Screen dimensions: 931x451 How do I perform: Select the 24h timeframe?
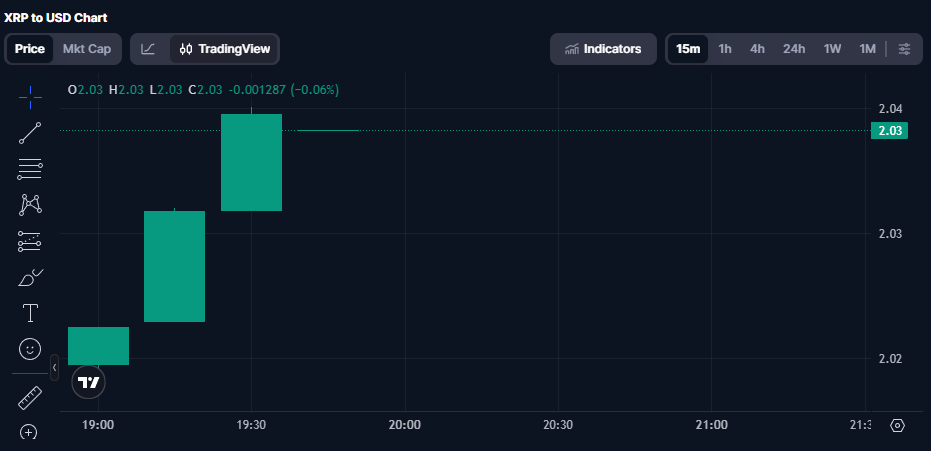[794, 49]
